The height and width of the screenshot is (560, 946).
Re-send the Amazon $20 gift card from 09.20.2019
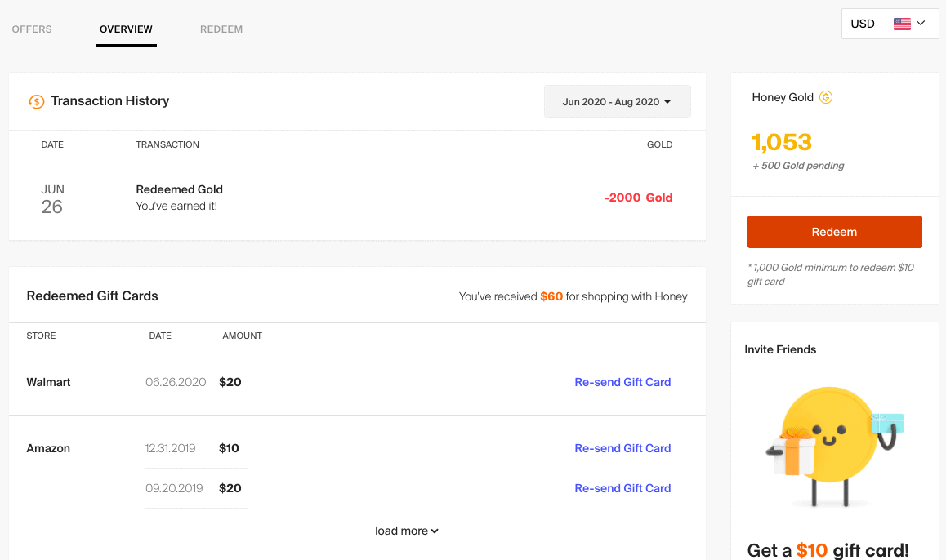point(622,488)
